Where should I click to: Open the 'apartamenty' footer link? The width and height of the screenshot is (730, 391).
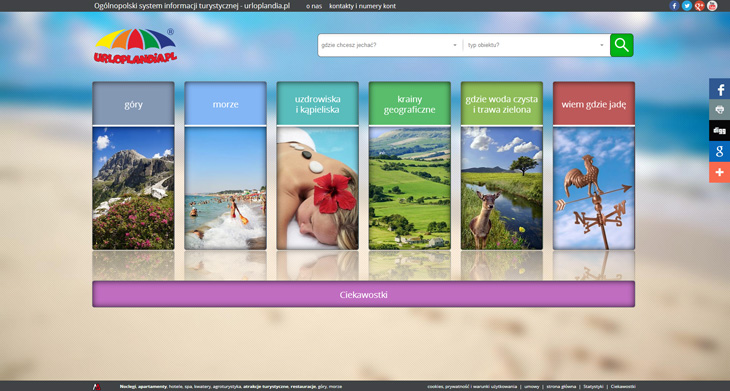(x=152, y=386)
